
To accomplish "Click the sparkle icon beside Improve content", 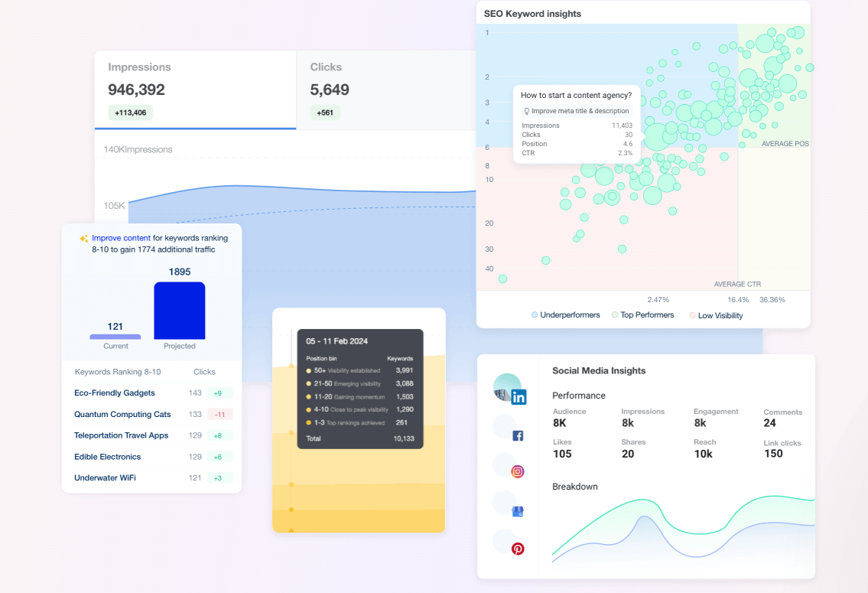I will (83, 237).
